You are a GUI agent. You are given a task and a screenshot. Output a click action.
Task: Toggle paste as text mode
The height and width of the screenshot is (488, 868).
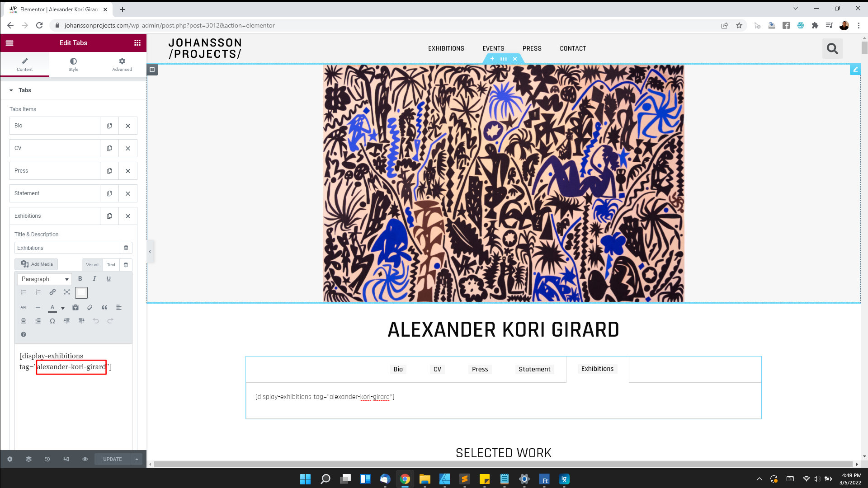[x=75, y=307]
